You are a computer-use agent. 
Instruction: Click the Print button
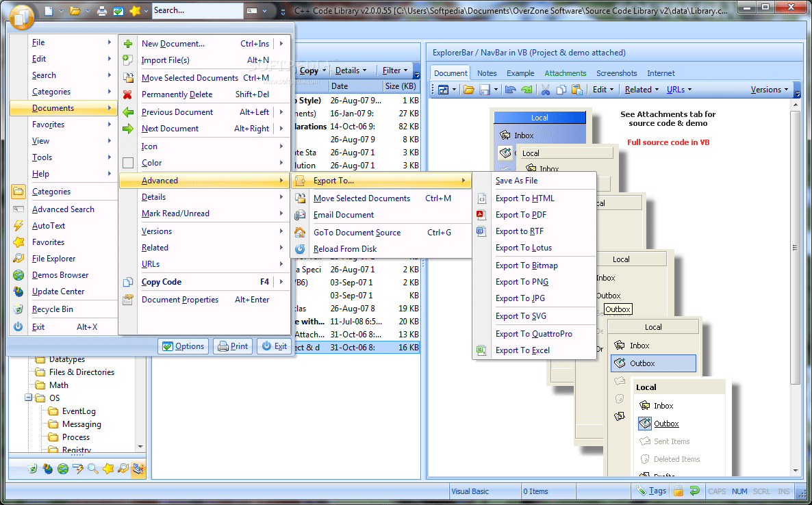tap(232, 346)
